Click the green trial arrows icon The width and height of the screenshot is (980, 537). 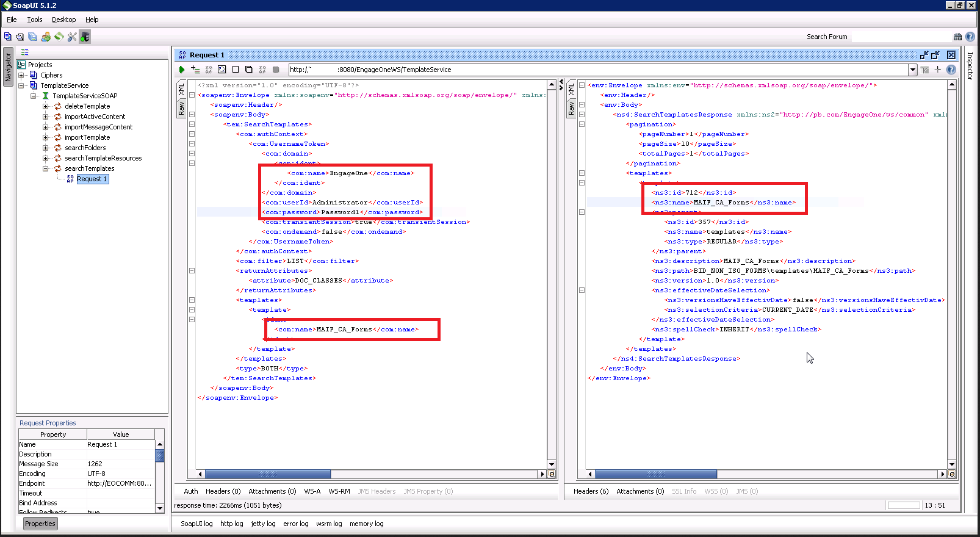pos(59,37)
